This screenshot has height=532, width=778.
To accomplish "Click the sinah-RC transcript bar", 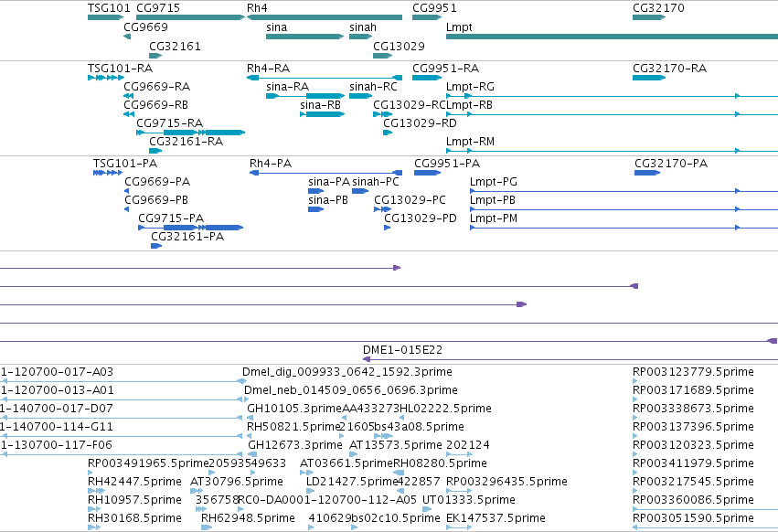I will [x=361, y=96].
